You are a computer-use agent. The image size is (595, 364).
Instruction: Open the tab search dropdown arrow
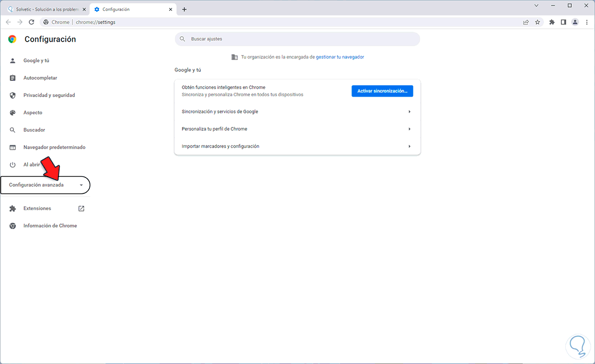[x=536, y=5]
